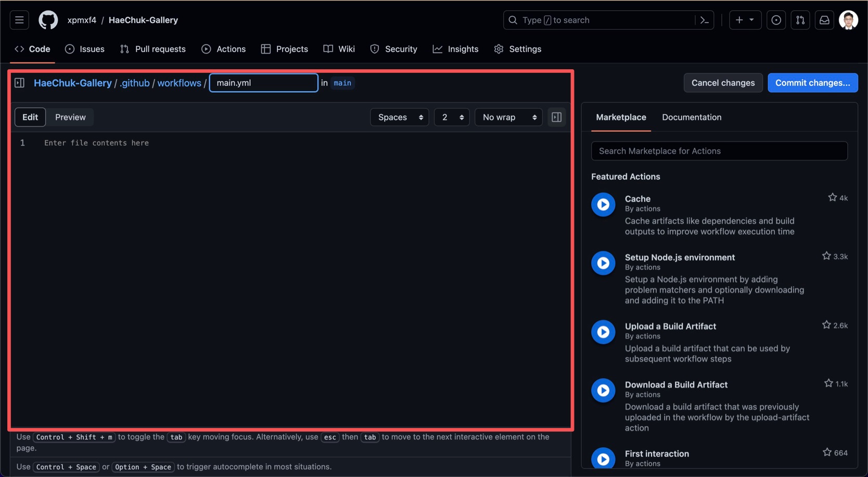Screen dimensions: 868x477
Task: Open the indent size 2 dropdown
Action: pyautogui.click(x=452, y=117)
